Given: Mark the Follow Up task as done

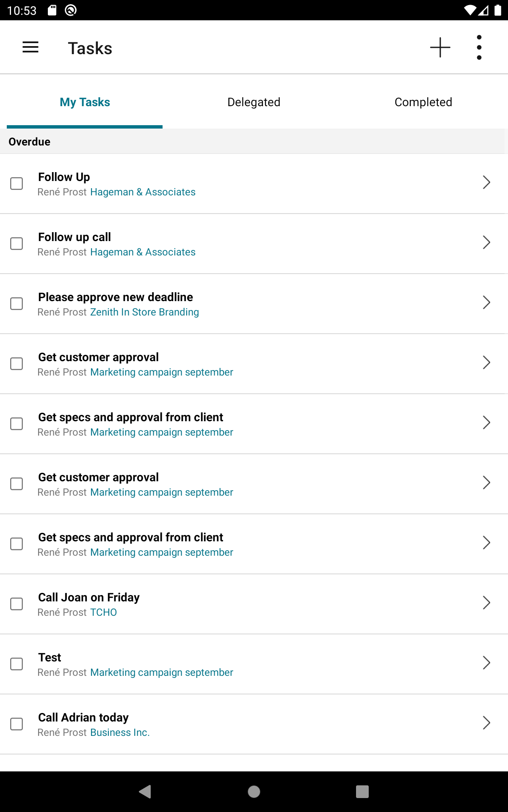Looking at the screenshot, I should (x=17, y=184).
